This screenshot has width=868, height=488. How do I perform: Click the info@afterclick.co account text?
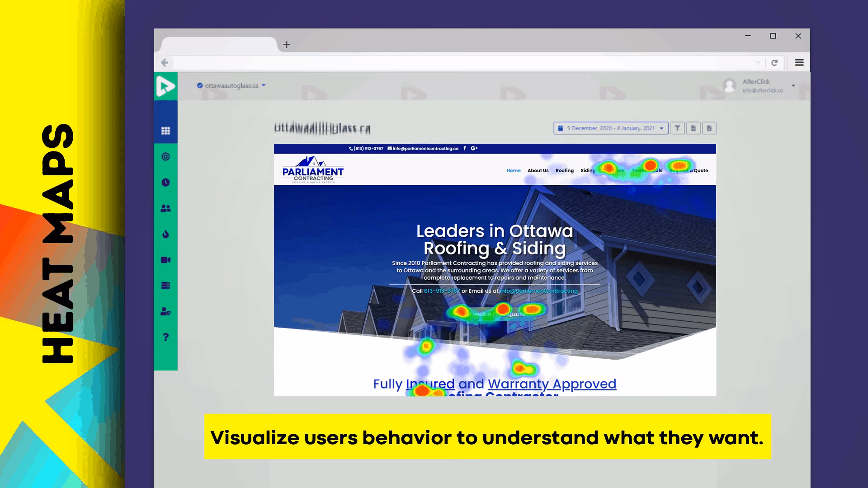point(763,90)
